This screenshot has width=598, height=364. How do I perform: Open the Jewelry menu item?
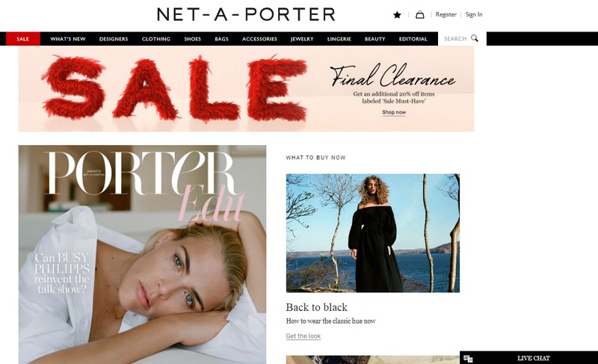pos(302,39)
